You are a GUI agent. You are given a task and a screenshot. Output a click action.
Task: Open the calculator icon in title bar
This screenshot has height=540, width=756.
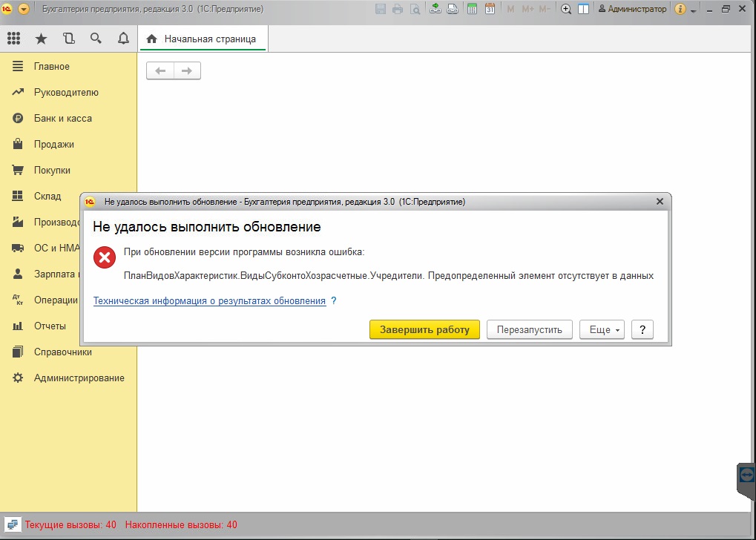471,10
